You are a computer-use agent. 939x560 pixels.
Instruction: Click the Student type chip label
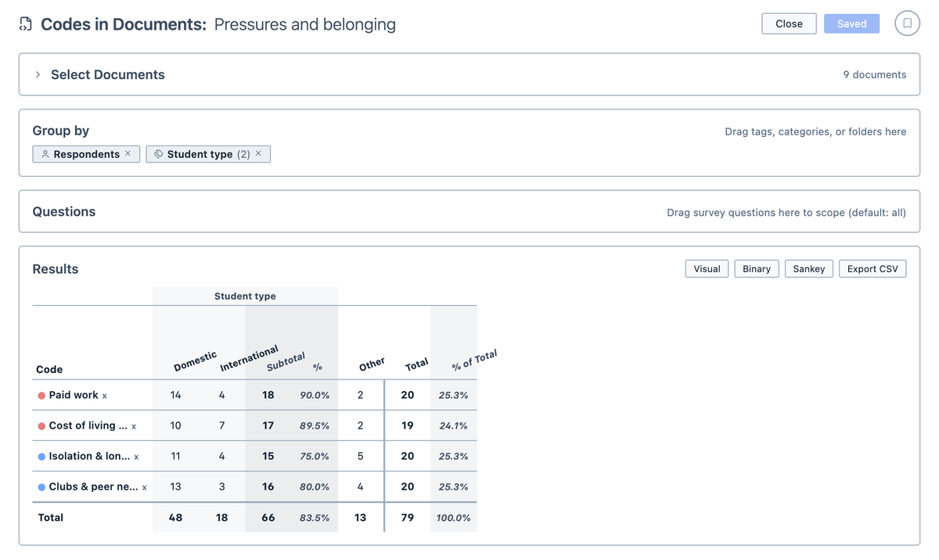[x=200, y=154]
